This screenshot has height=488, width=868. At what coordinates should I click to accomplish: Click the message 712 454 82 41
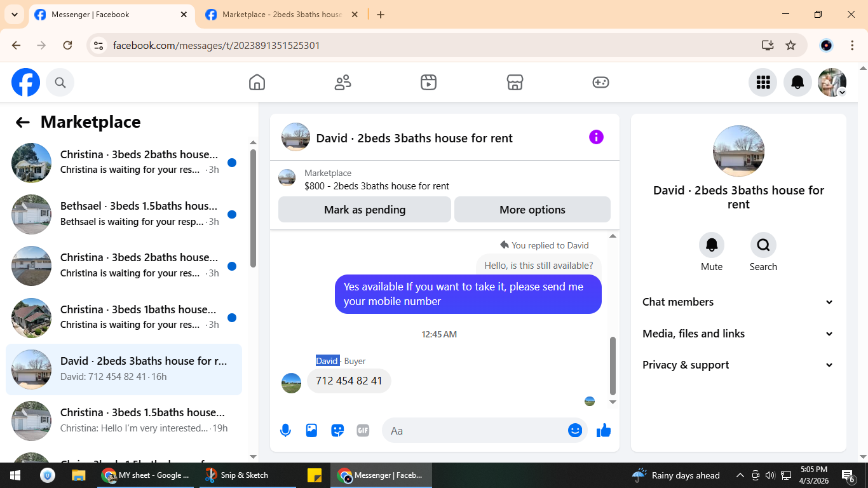pyautogui.click(x=349, y=381)
